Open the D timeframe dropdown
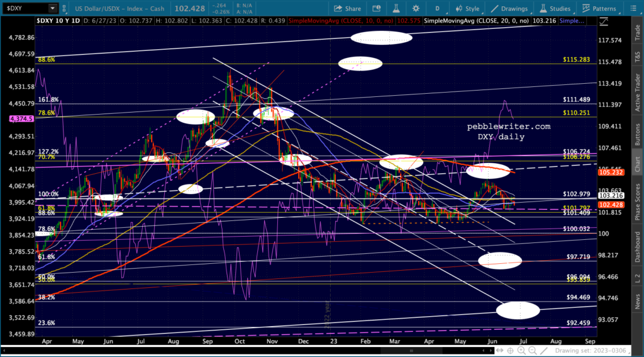 (x=438, y=9)
